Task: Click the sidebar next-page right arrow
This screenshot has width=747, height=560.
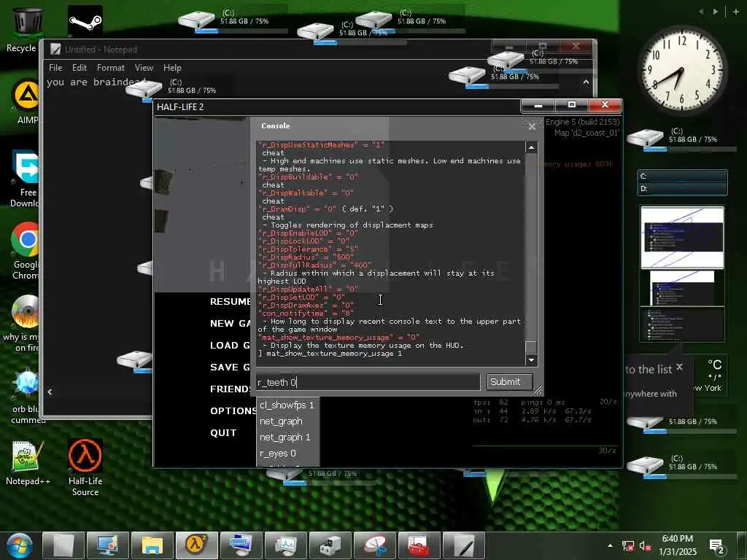Action: (x=716, y=12)
